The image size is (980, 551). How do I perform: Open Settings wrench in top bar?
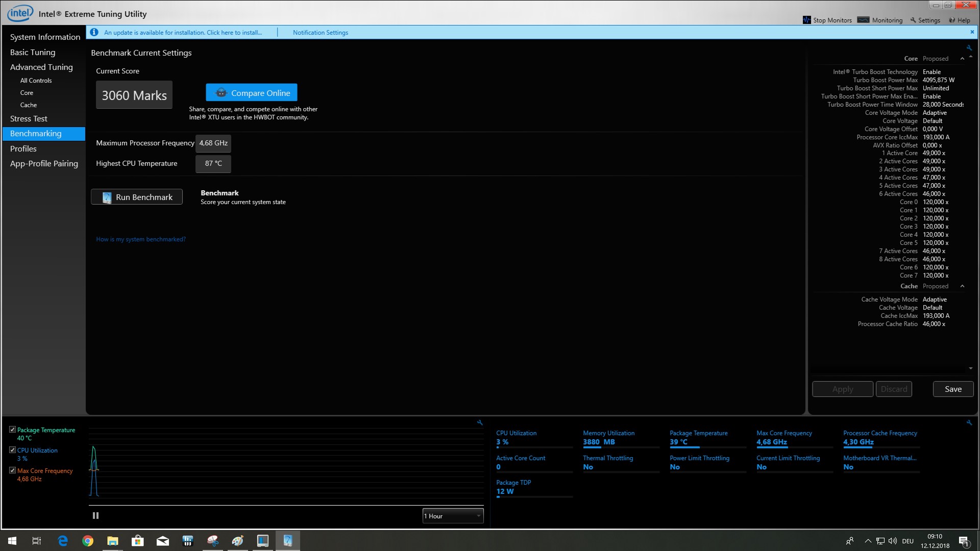(913, 20)
